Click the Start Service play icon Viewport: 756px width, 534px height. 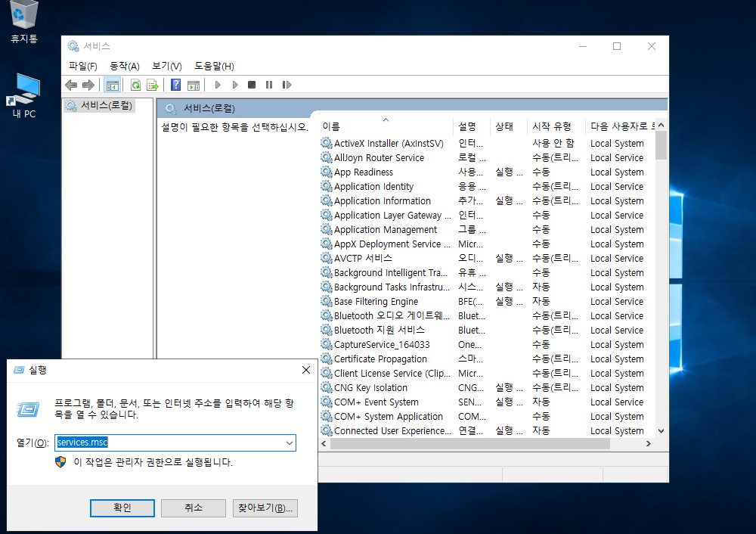point(218,85)
